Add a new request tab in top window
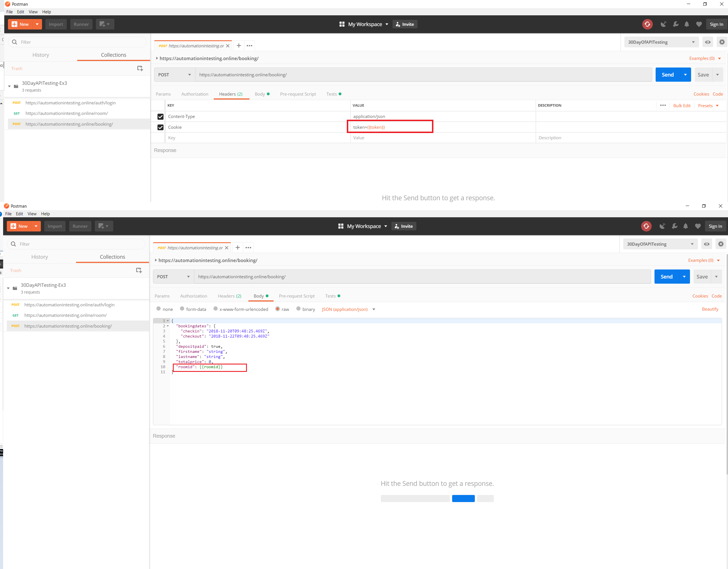Viewport: 728px width, 569px height. coord(239,46)
